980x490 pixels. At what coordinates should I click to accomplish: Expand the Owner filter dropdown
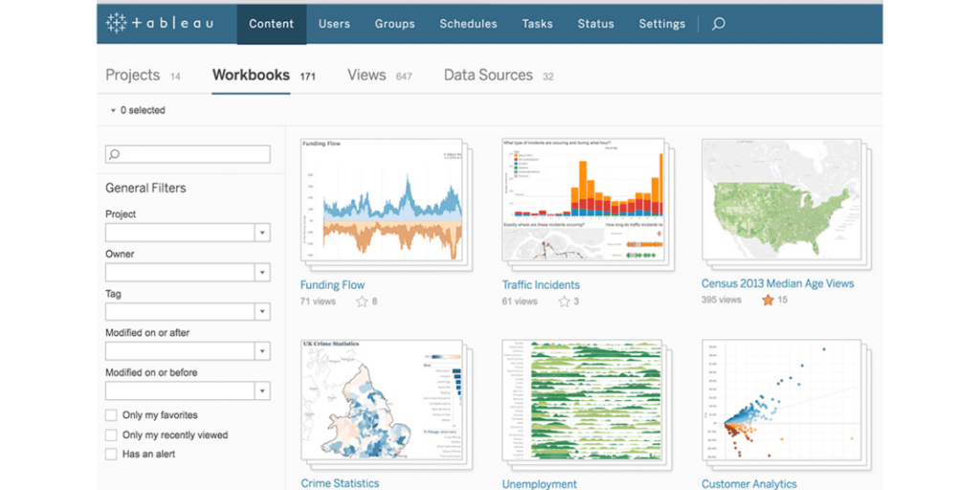pyautogui.click(x=262, y=273)
